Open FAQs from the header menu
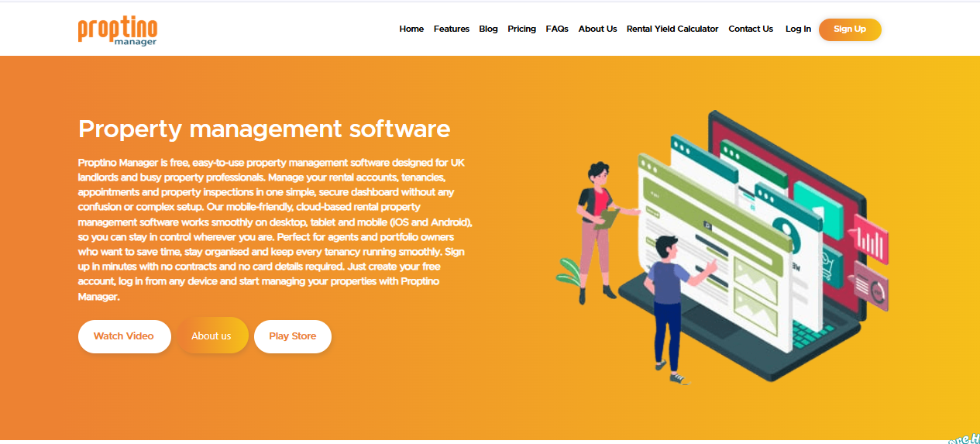The image size is (980, 444). [557, 29]
